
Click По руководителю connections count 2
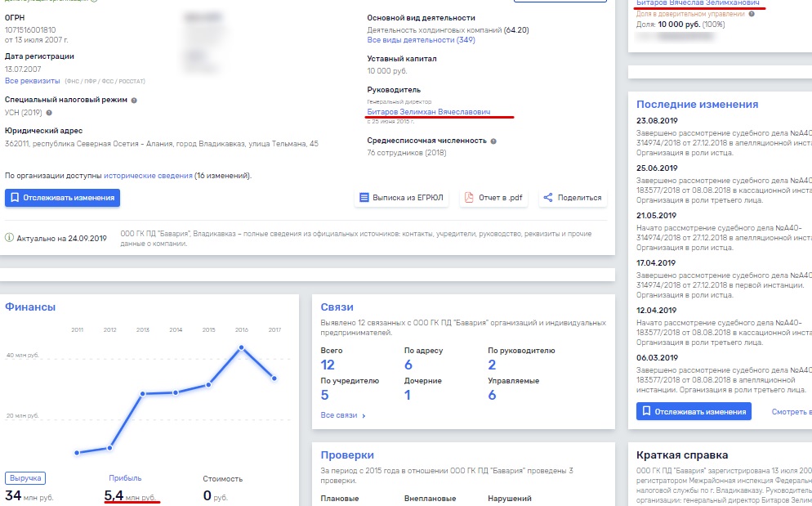tap(492, 365)
